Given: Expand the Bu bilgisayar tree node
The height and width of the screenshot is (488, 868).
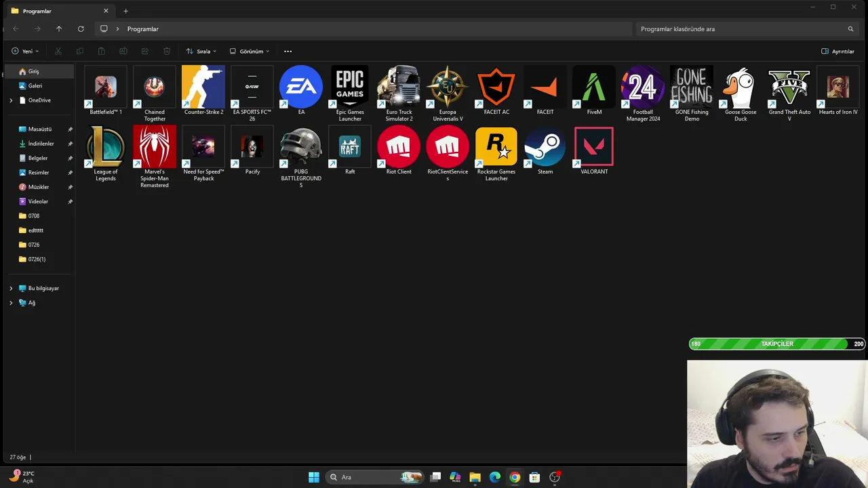Looking at the screenshot, I should (11, 289).
